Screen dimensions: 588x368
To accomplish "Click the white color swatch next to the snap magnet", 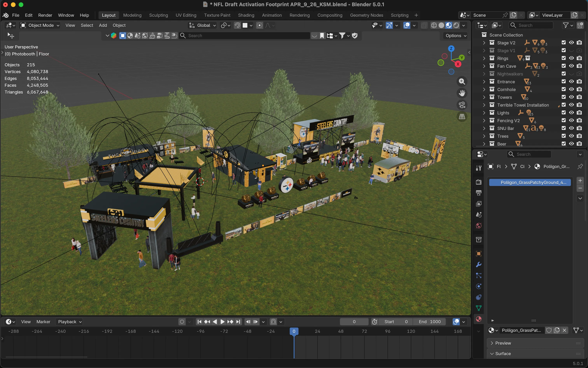I will (245, 25).
